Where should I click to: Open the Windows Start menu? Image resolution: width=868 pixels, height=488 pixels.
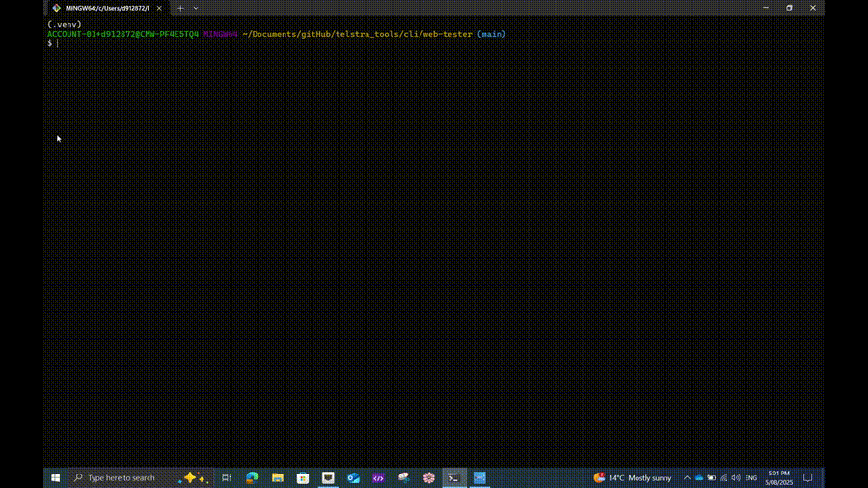click(x=55, y=477)
